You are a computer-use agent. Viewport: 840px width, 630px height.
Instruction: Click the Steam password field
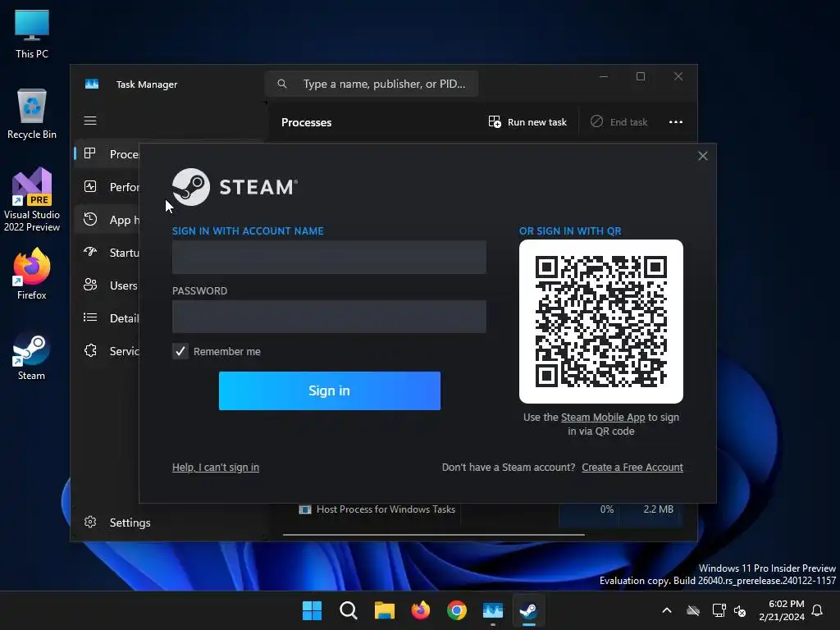tap(329, 317)
